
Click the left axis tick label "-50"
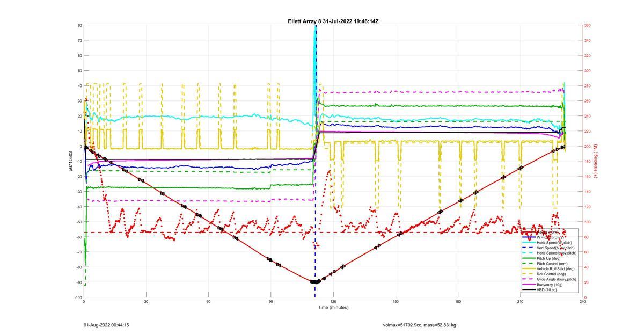(79, 222)
